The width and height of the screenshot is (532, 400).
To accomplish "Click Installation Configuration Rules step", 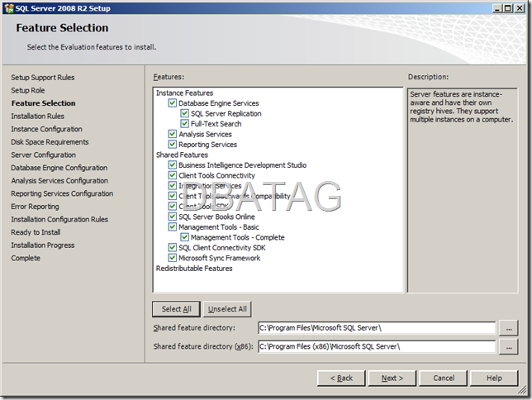I will pyautogui.click(x=59, y=219).
